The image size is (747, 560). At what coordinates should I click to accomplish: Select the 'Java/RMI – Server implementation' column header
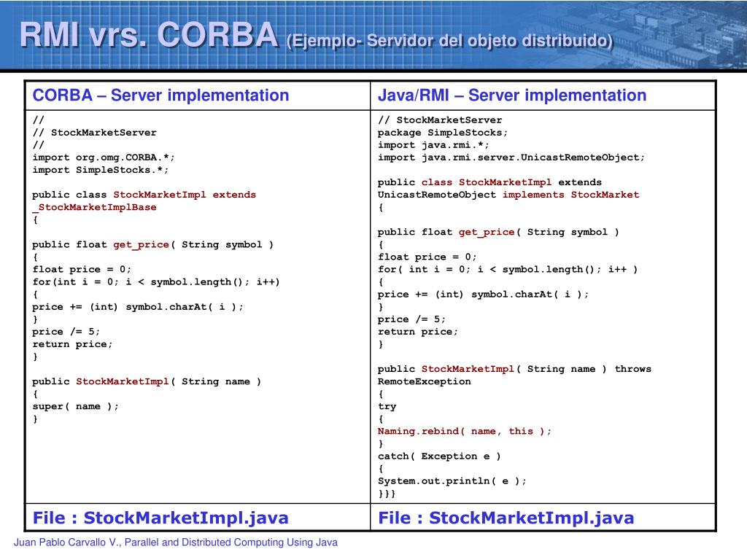pos(512,96)
